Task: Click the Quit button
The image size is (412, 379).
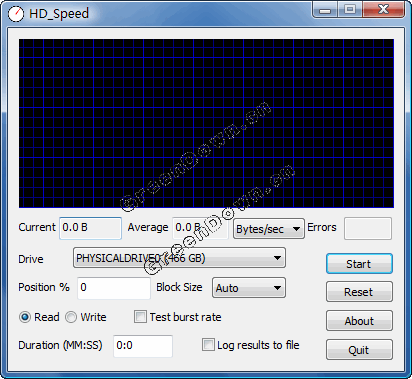Action: click(359, 350)
